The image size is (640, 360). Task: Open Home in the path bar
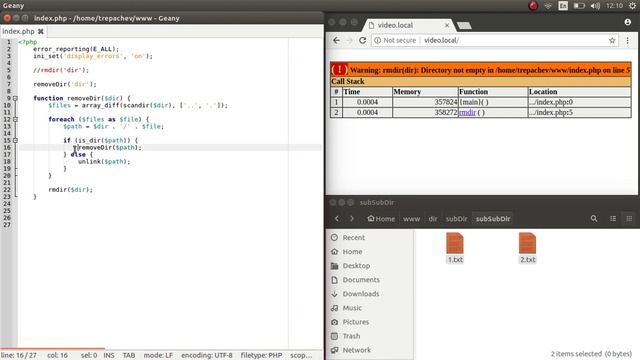click(381, 219)
